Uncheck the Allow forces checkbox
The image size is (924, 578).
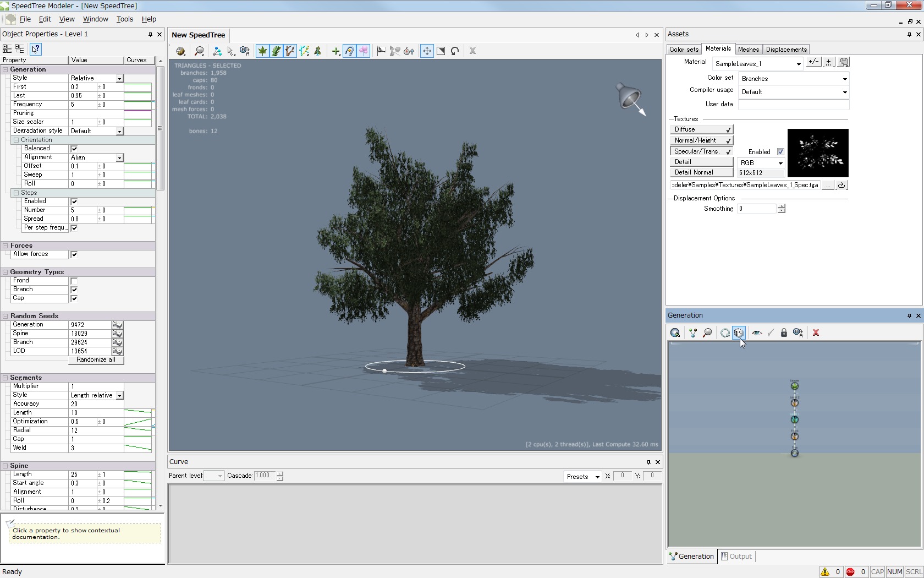[74, 254]
